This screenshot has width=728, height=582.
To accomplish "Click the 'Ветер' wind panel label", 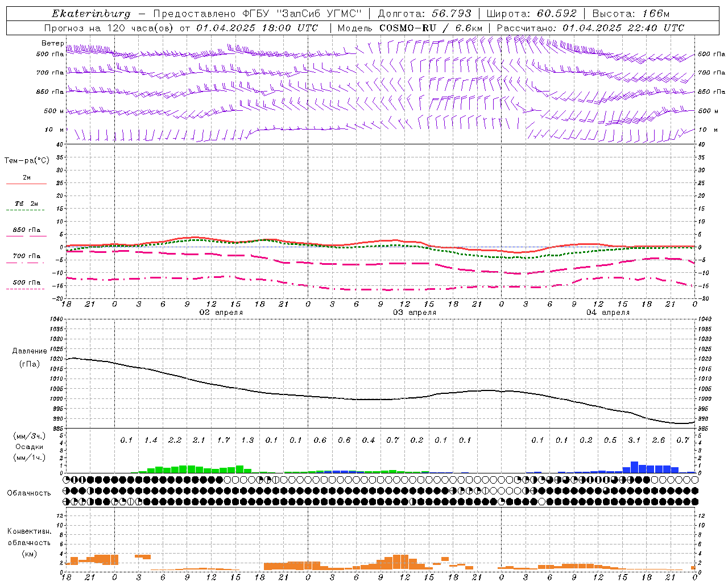I will click(x=52, y=43).
